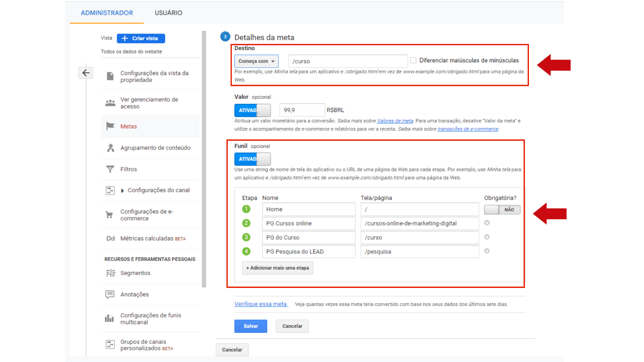
Task: Remove funnel step PG do Curso
Action: pos(487,237)
